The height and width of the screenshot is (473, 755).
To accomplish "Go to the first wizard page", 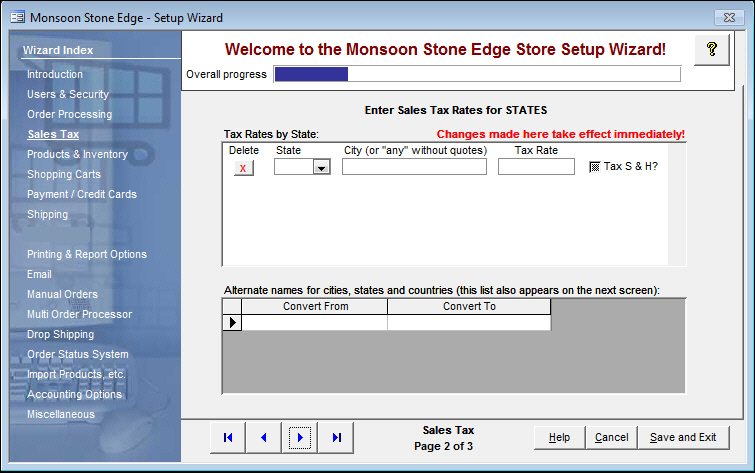I will pos(228,437).
